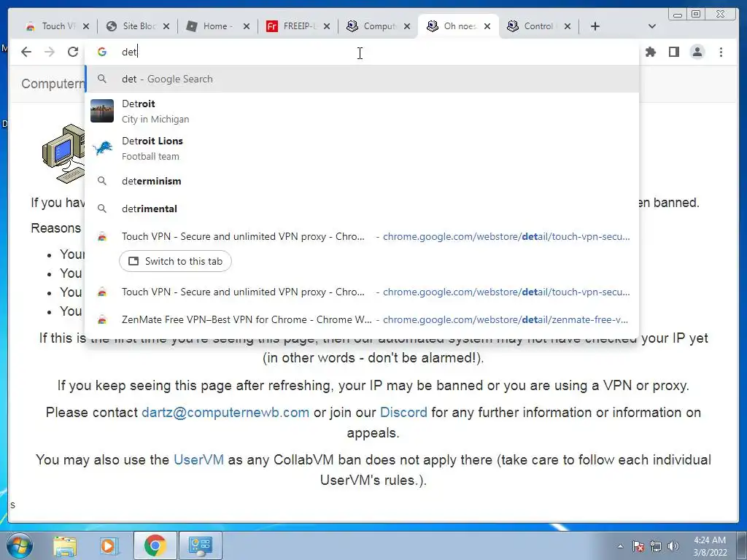Open the Windows Start button
Screen dimensions: 747x560
(x=18, y=545)
